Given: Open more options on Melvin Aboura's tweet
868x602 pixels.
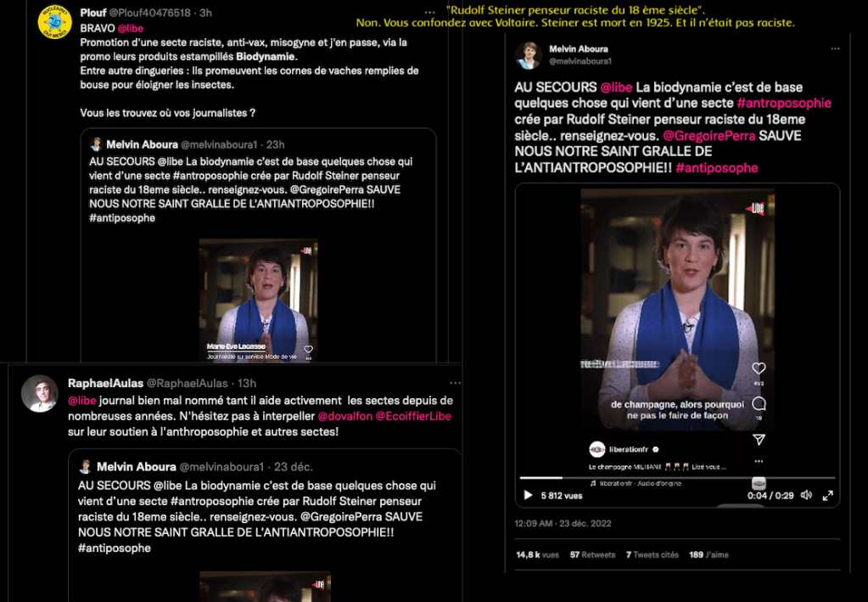Looking at the screenshot, I should tap(835, 48).
